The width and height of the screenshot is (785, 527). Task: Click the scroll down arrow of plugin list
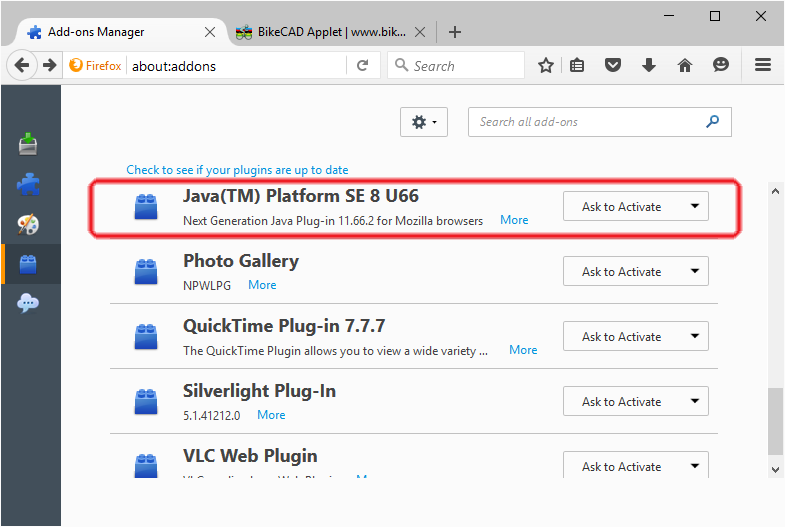pyautogui.click(x=775, y=469)
